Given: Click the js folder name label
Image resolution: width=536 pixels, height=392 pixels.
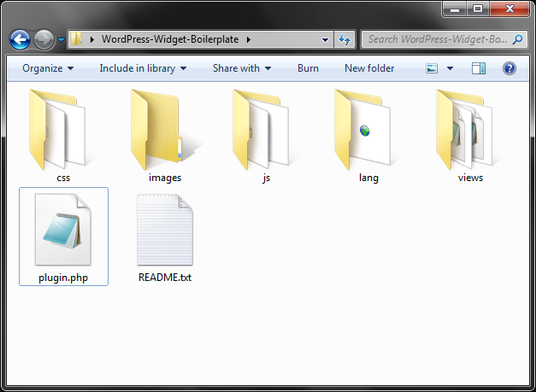Looking at the screenshot, I should tap(267, 178).
